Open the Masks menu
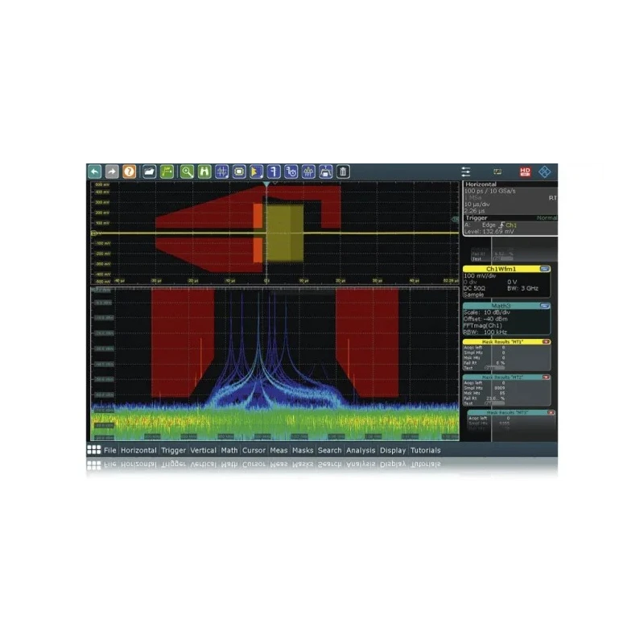This screenshot has height=644, width=644. [303, 450]
